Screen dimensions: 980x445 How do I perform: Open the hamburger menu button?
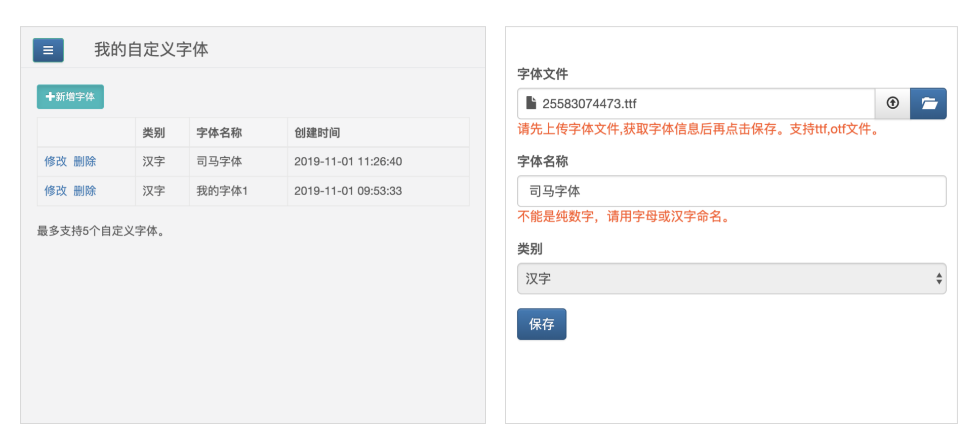click(48, 50)
